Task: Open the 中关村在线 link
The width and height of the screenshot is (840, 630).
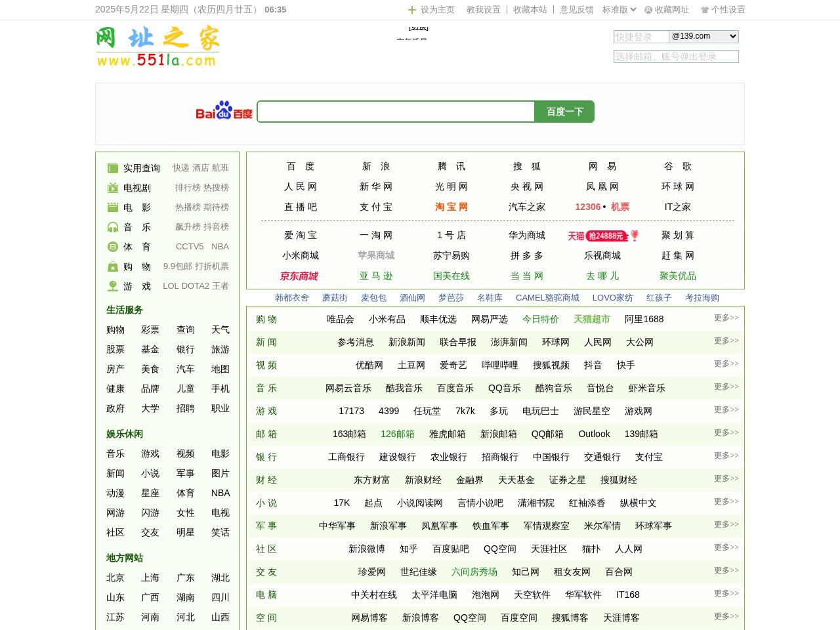Action: coord(374,595)
